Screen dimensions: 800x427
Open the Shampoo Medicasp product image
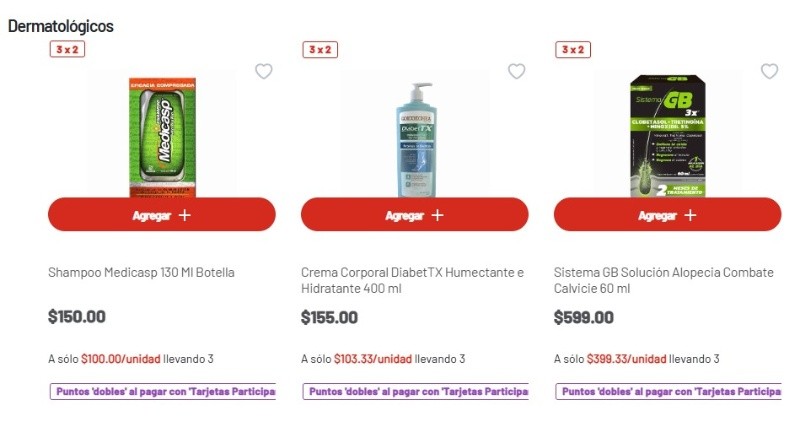point(160,135)
